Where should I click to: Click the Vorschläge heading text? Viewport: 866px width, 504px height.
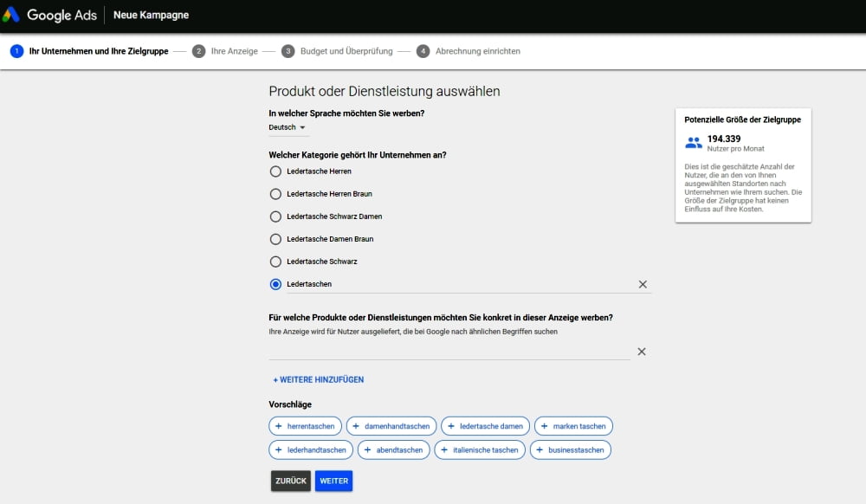pyautogui.click(x=290, y=404)
